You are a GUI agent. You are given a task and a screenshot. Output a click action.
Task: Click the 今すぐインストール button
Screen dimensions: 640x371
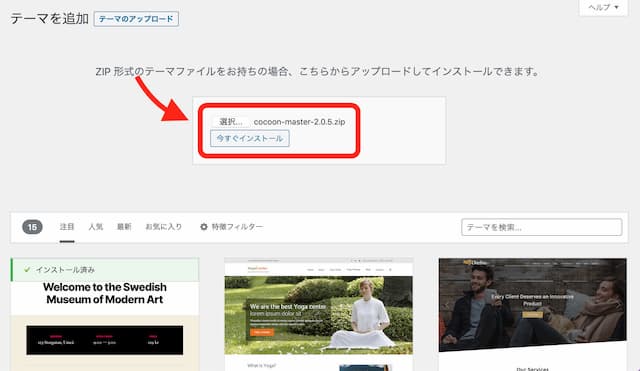(250, 138)
